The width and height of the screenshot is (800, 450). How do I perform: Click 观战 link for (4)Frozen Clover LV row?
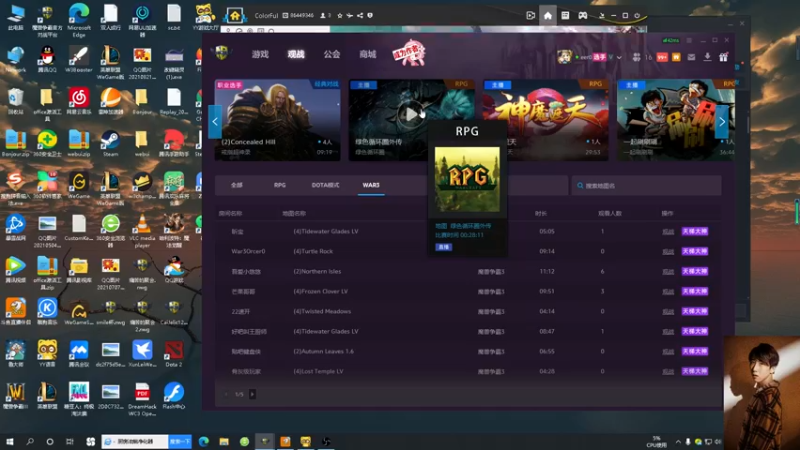point(668,291)
